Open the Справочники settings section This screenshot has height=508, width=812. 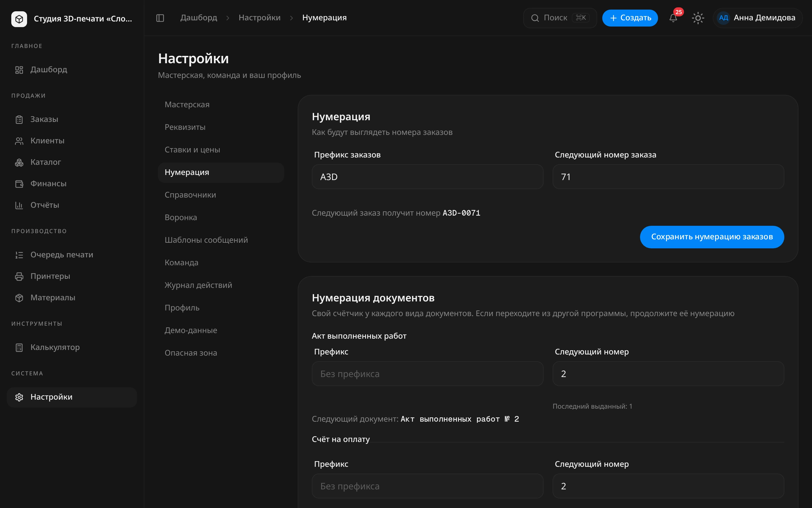click(x=221, y=195)
